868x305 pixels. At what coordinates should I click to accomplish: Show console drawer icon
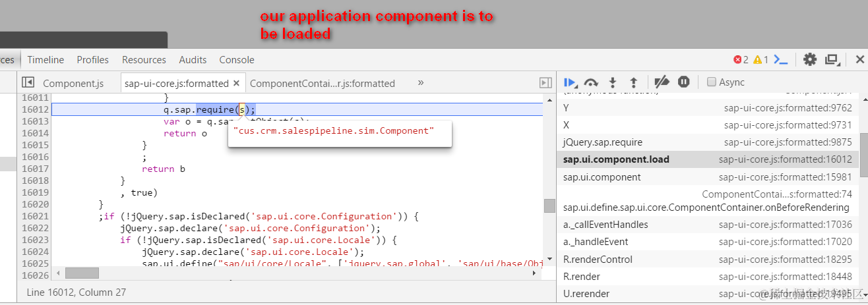tap(781, 59)
